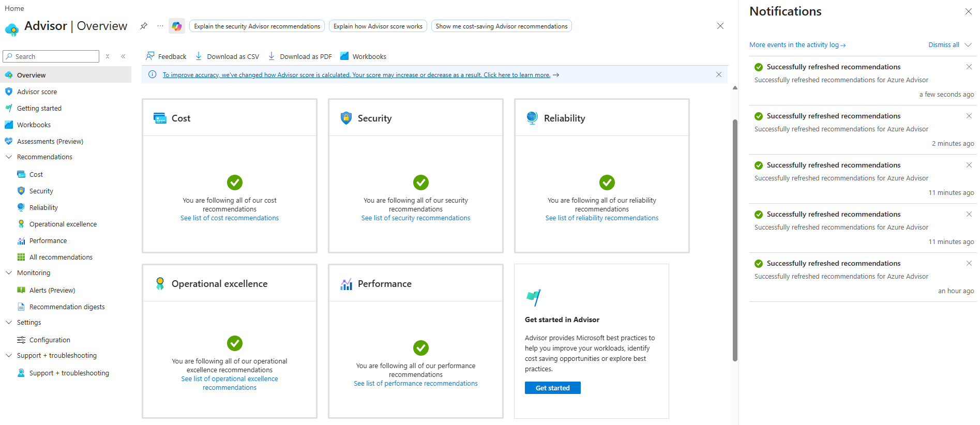Image resolution: width=980 pixels, height=425 pixels.
Task: Click the Security card shield icon
Action: 346,118
